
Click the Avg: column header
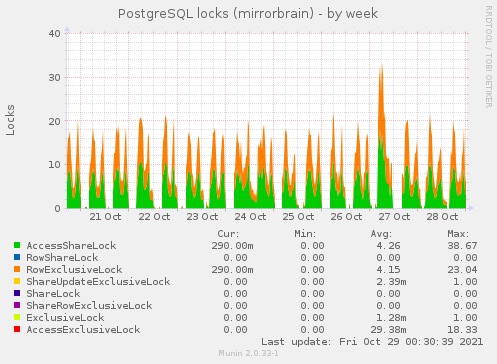381,234
